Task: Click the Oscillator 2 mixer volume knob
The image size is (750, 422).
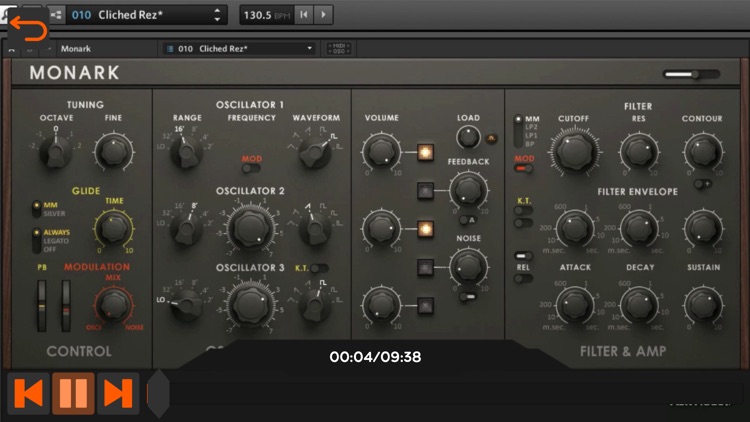Action: click(x=381, y=229)
